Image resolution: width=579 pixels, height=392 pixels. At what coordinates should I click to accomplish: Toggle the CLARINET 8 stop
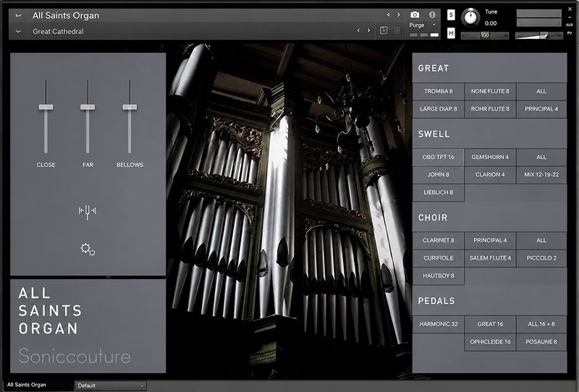(x=439, y=240)
